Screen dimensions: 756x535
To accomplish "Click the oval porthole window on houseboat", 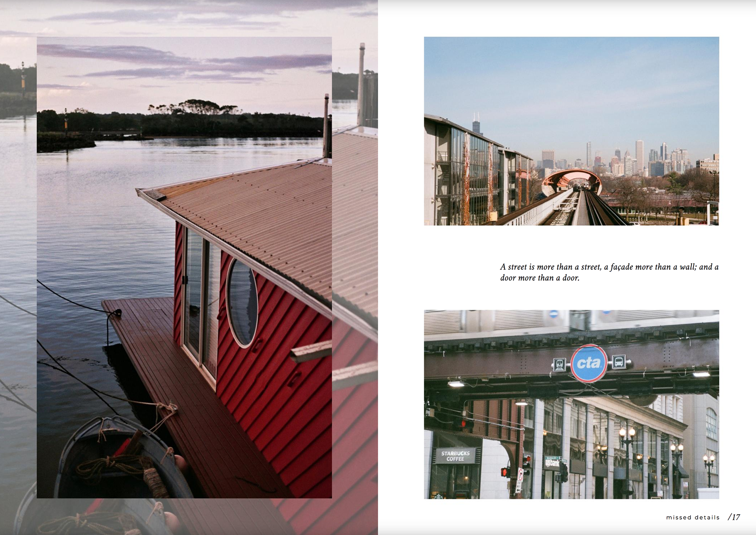I will pos(242,303).
